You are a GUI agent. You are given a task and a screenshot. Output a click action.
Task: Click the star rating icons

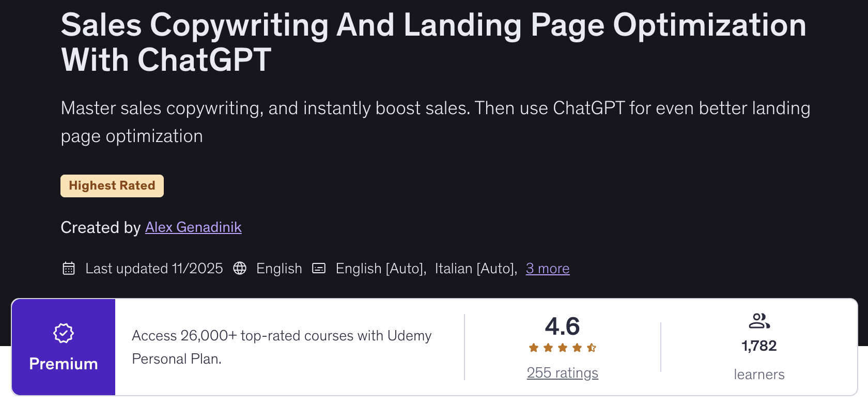pyautogui.click(x=562, y=348)
